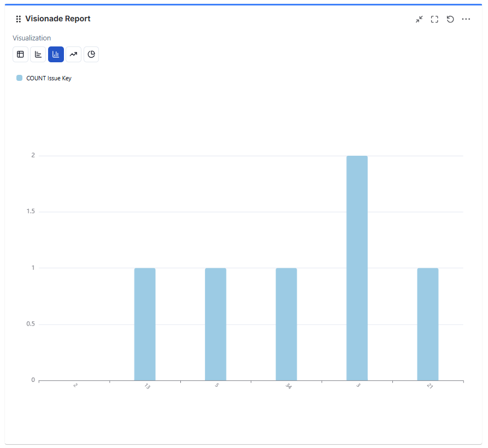The width and height of the screenshot is (488, 448).
Task: Switch to pie chart visualization
Action: tap(91, 55)
